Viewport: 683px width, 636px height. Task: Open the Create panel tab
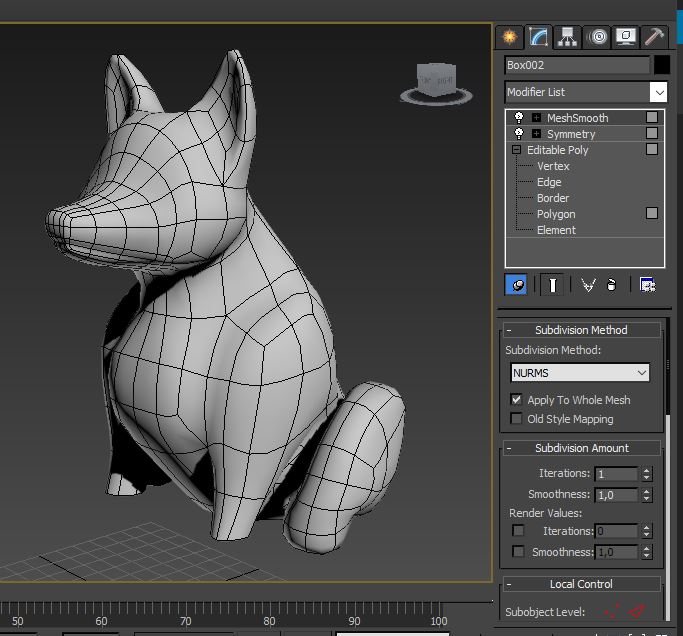[x=510, y=37]
